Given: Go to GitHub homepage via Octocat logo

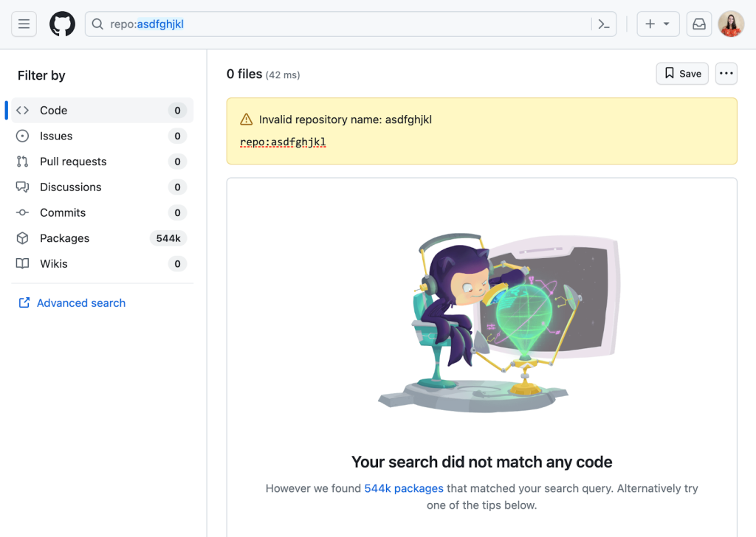Looking at the screenshot, I should pos(63,24).
